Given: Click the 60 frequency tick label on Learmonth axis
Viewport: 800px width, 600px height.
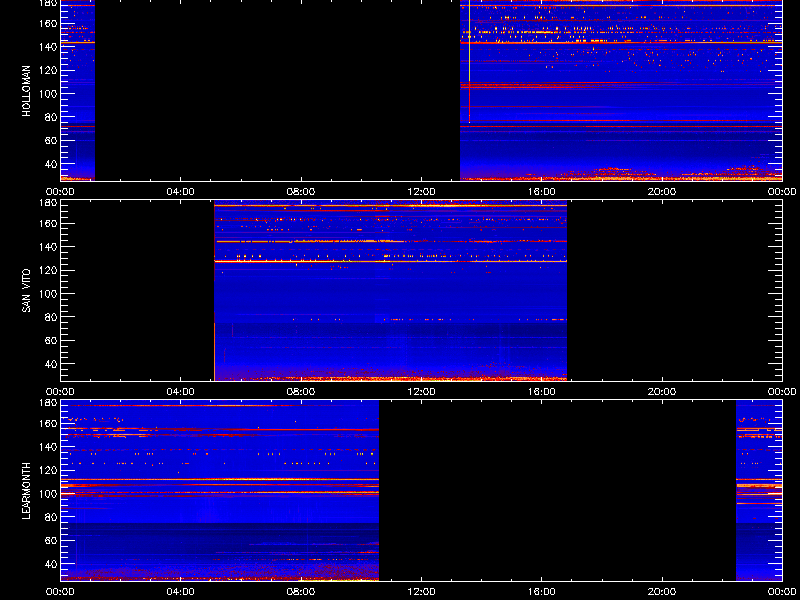Looking at the screenshot, I should point(51,541).
